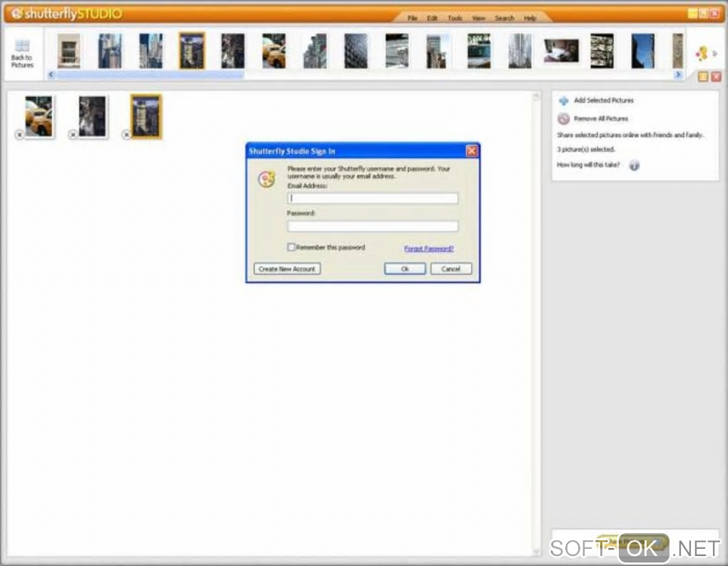The height and width of the screenshot is (566, 728).
Task: Remove the highlighted tower picture from tray
Action: point(126,135)
